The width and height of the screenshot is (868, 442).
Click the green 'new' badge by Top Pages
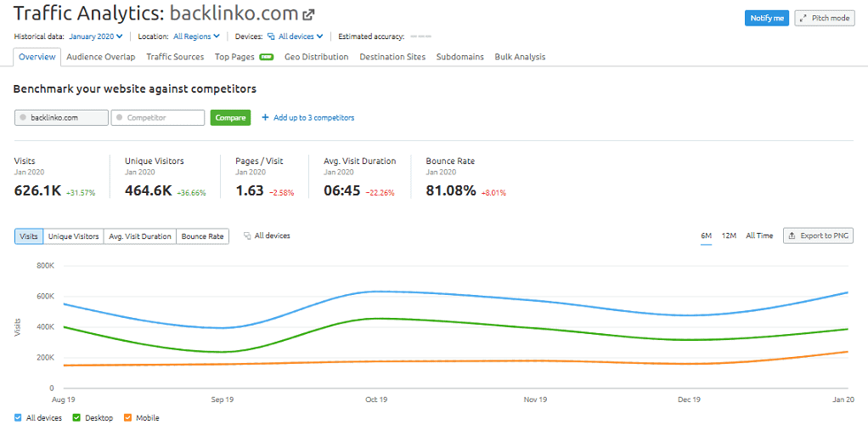(267, 56)
